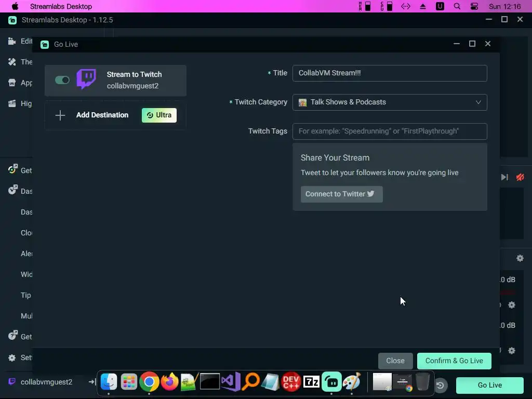The height and width of the screenshot is (399, 532).
Task: Click the Connect to Twitter button
Action: coord(342,194)
